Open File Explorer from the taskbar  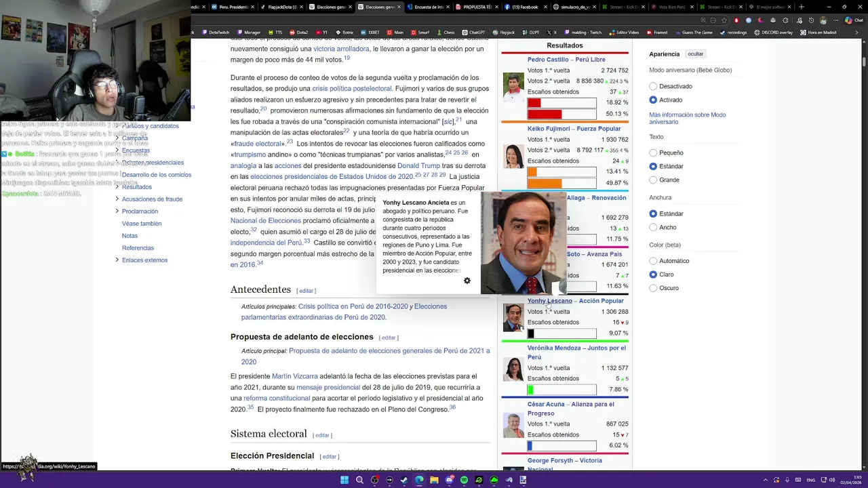[x=434, y=480]
